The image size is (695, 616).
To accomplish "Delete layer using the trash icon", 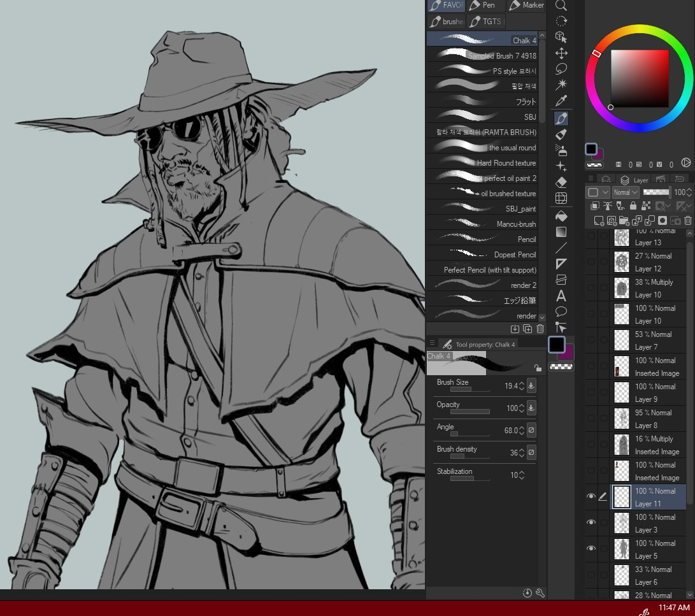I will (687, 220).
